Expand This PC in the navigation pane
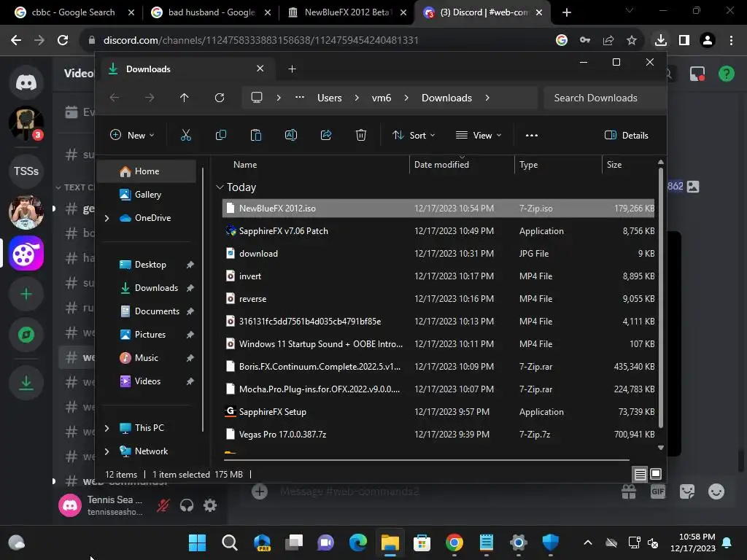The height and width of the screenshot is (560, 747). coord(107,428)
